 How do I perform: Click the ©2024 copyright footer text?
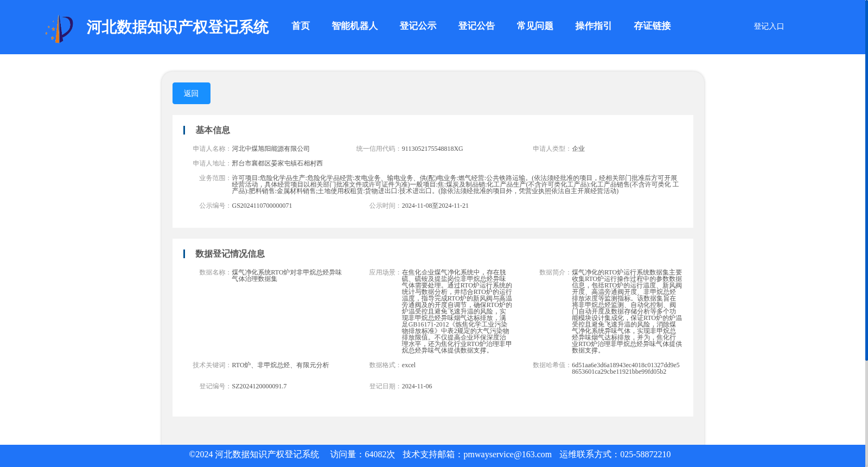(254, 455)
